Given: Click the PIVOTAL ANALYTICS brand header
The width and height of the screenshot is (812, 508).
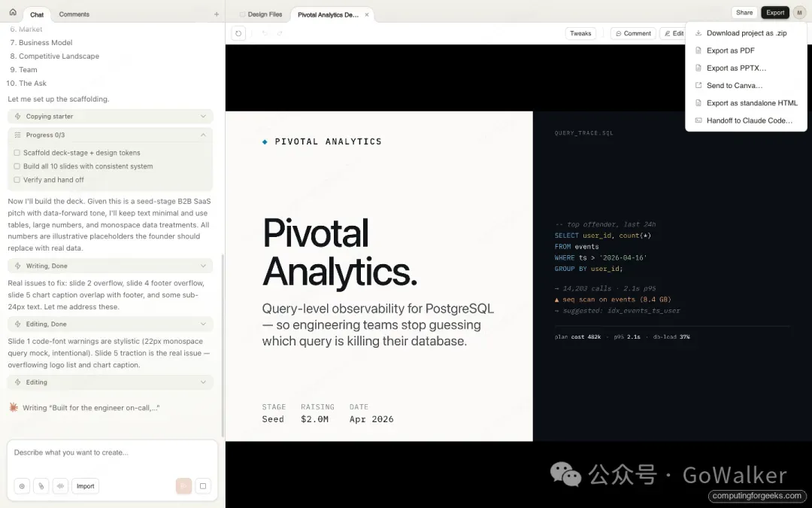Looking at the screenshot, I should coord(322,141).
